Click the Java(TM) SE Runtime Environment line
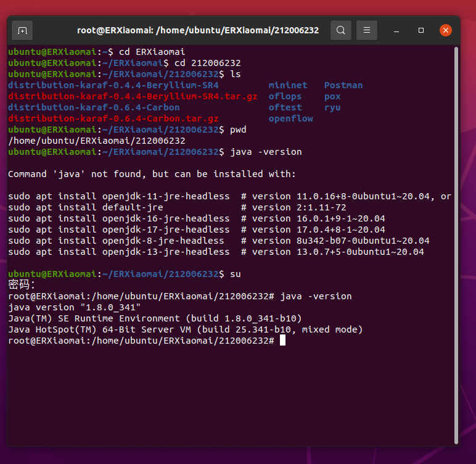The width and height of the screenshot is (476, 464). point(155,318)
